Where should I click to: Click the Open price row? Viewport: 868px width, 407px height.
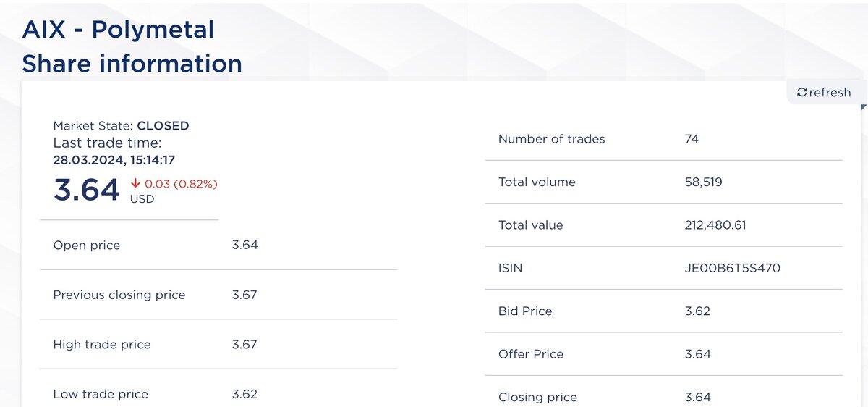(x=218, y=245)
